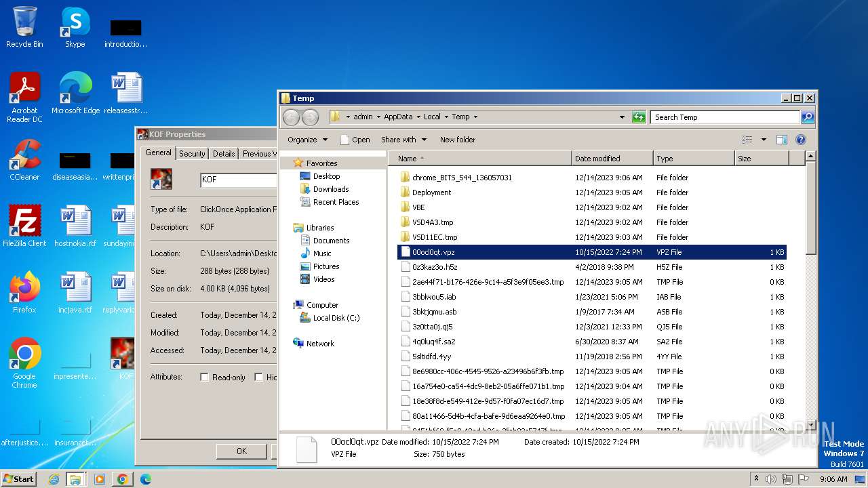The width and height of the screenshot is (868, 488).
Task: Toggle the Hidden attribute checkbox
Action: click(x=258, y=378)
